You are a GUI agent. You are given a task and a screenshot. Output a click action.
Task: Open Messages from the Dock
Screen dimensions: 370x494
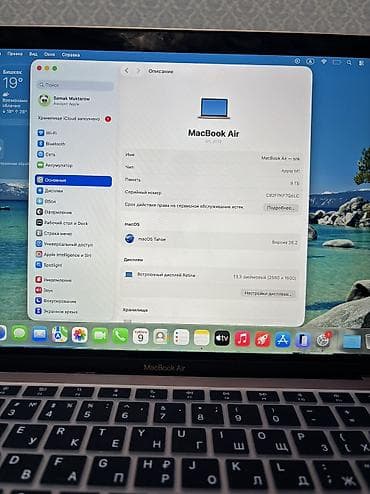(x=19, y=333)
